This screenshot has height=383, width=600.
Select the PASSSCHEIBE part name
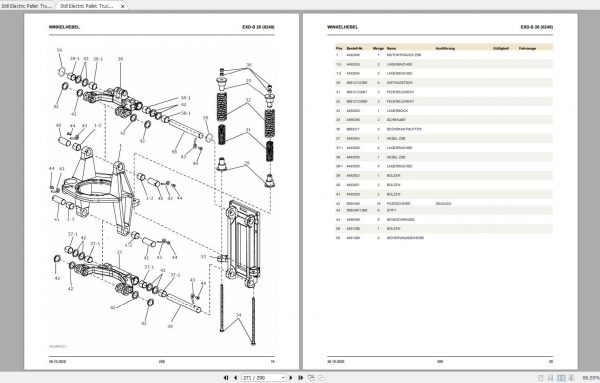click(x=398, y=204)
